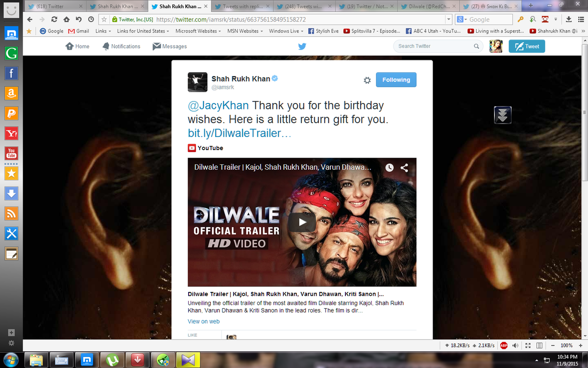
Task: Open Twitter Messages
Action: (x=170, y=46)
